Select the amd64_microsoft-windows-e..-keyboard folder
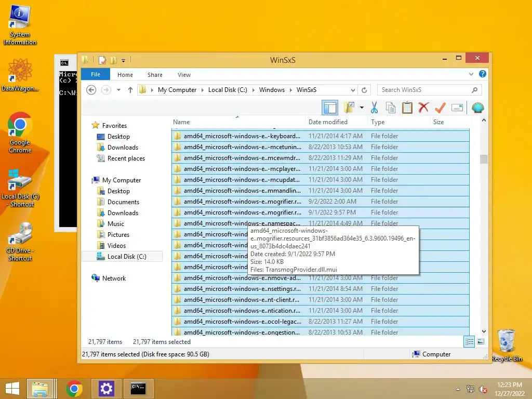 click(320, 136)
